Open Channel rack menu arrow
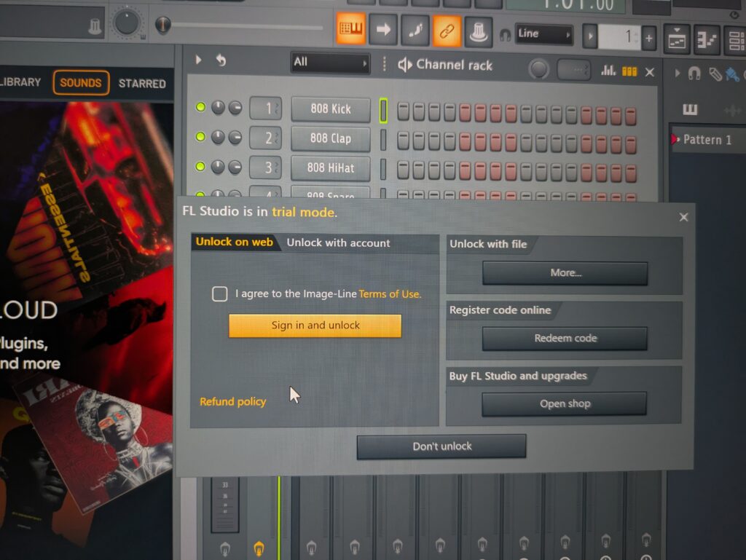746x560 pixels. [x=198, y=60]
